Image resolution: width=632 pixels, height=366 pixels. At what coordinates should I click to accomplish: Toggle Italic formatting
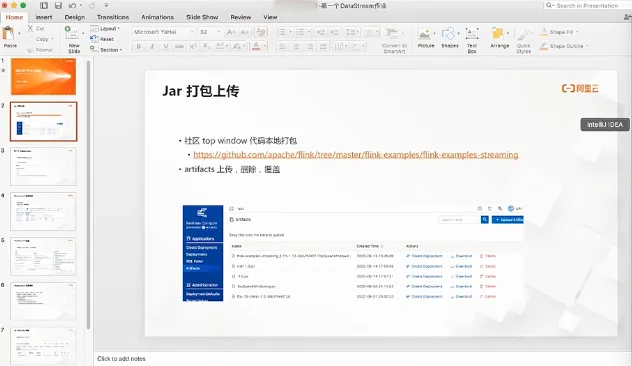click(152, 46)
